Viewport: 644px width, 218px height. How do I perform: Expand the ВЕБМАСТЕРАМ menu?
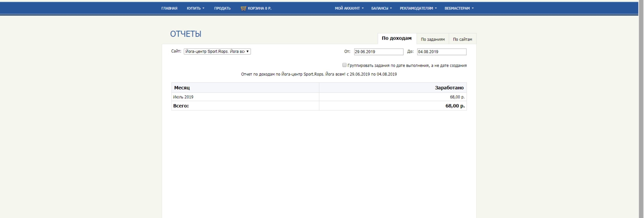pyautogui.click(x=459, y=8)
